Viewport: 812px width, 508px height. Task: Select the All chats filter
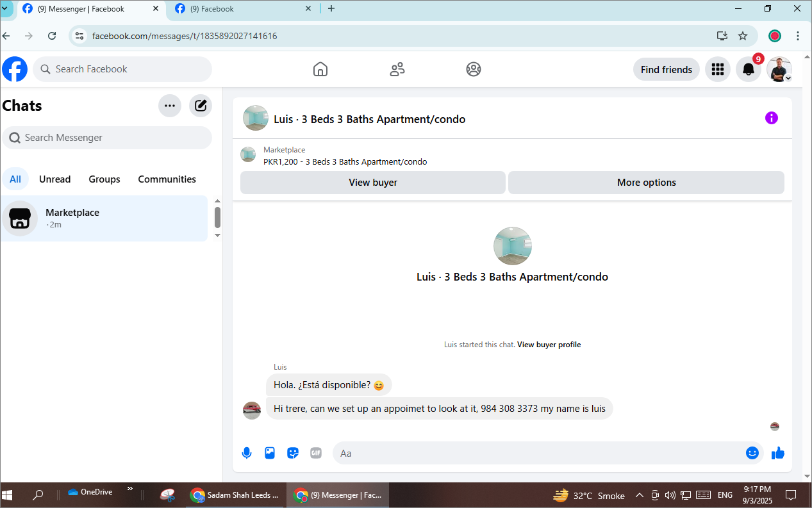point(15,179)
